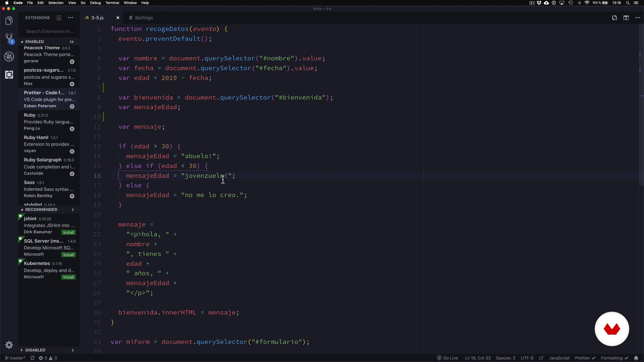Change indentation via Spaces: 2
644x362 pixels.
point(505,358)
